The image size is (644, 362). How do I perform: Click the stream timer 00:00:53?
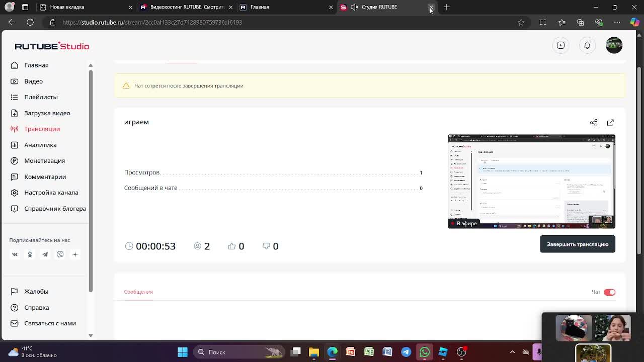coord(155,246)
